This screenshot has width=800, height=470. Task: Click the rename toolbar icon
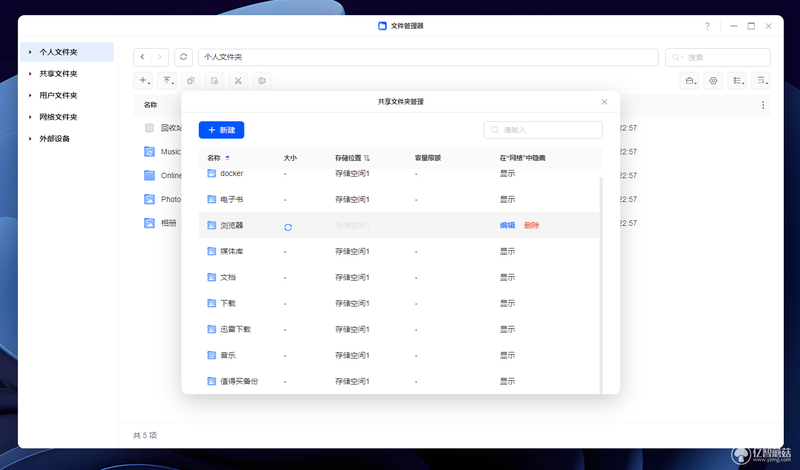click(x=262, y=81)
